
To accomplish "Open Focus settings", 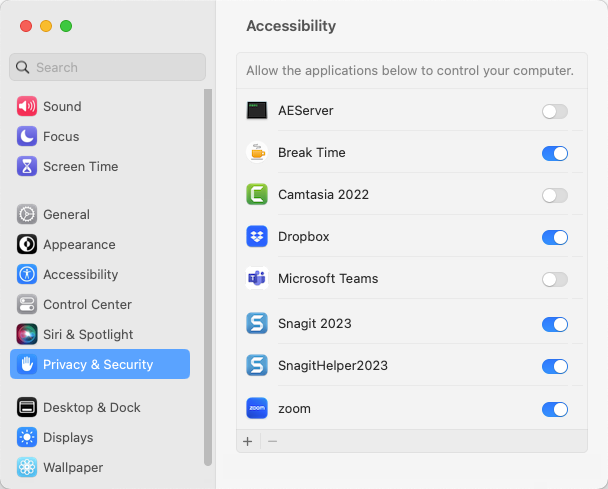I will 100,136.
